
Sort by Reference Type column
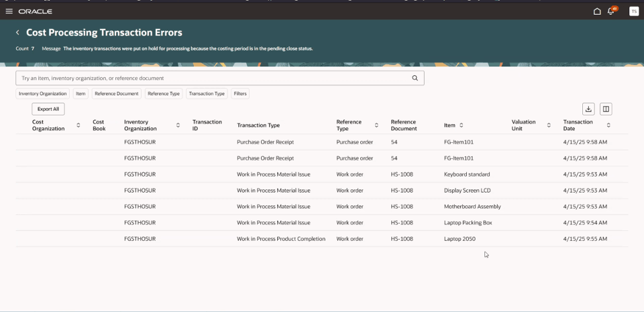376,125
